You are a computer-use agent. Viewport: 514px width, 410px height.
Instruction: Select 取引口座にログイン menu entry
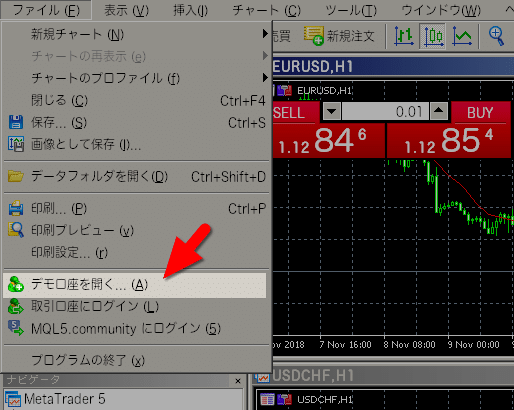(135, 306)
